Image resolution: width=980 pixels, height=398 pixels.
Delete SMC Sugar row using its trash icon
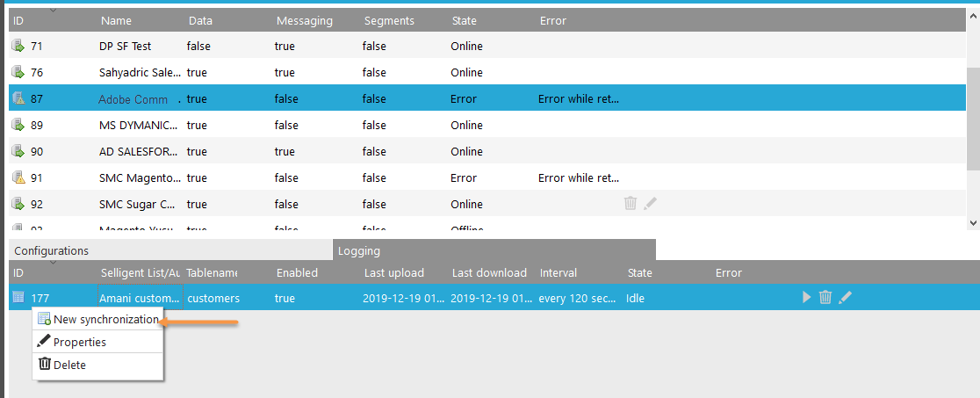point(630,203)
